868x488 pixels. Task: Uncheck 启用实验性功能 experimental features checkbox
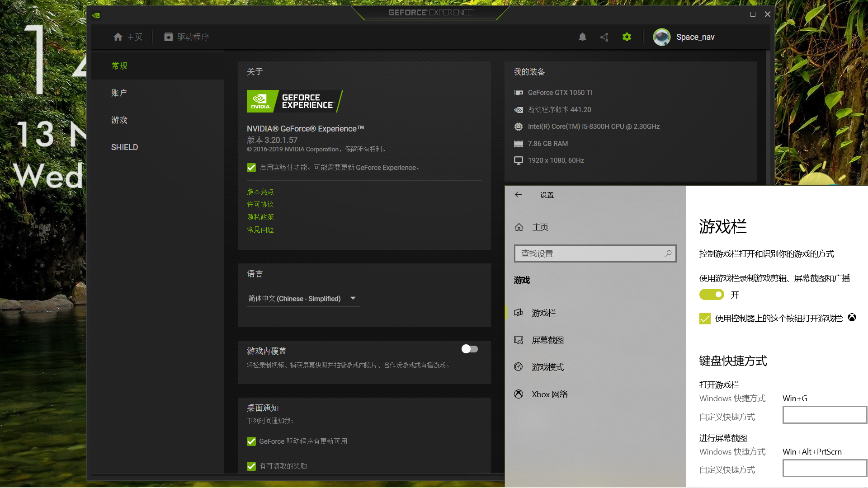pyautogui.click(x=251, y=168)
